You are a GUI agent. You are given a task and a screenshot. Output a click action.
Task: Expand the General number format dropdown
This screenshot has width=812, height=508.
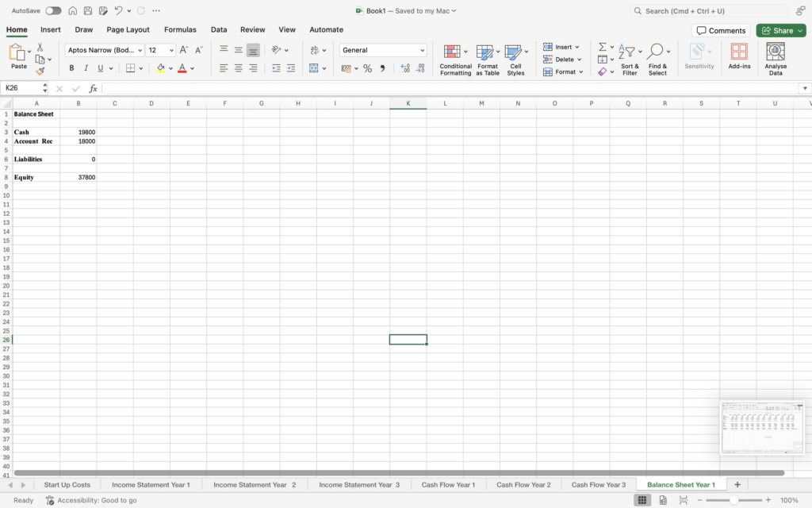(x=422, y=50)
